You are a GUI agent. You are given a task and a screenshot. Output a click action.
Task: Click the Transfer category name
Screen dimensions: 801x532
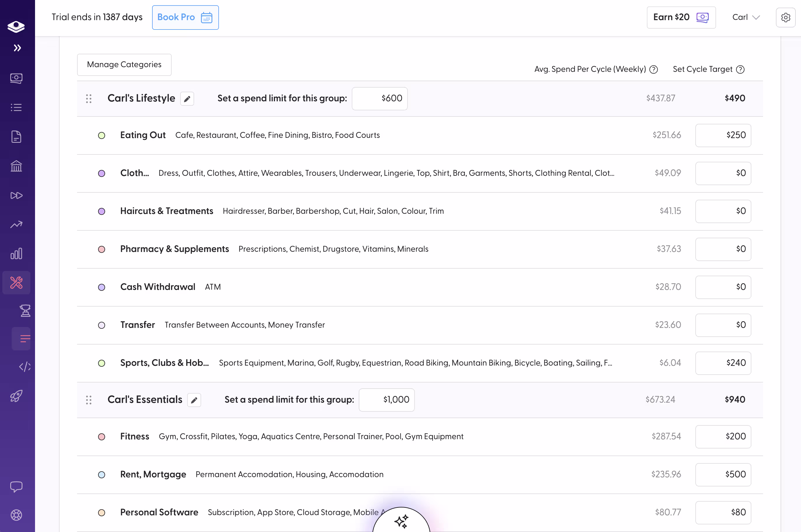138,325
